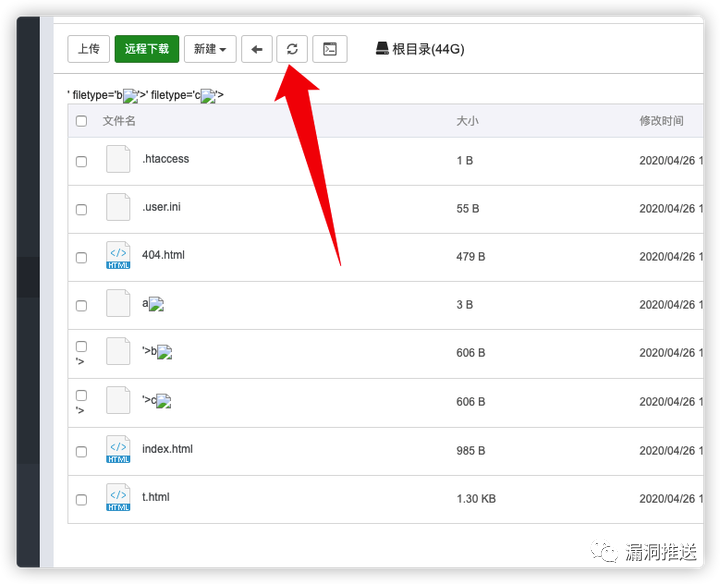
Task: Click the back arrow toolbar icon
Action: (x=256, y=49)
